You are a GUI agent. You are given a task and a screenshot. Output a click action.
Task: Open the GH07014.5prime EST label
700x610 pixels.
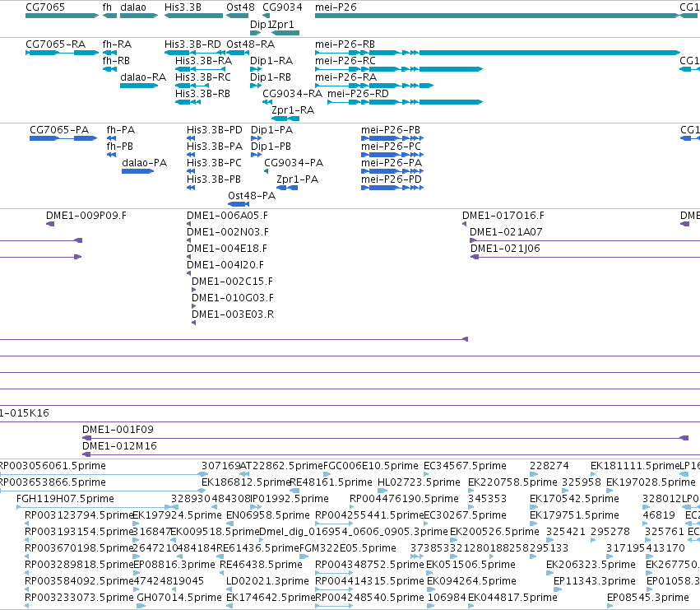coord(179,598)
